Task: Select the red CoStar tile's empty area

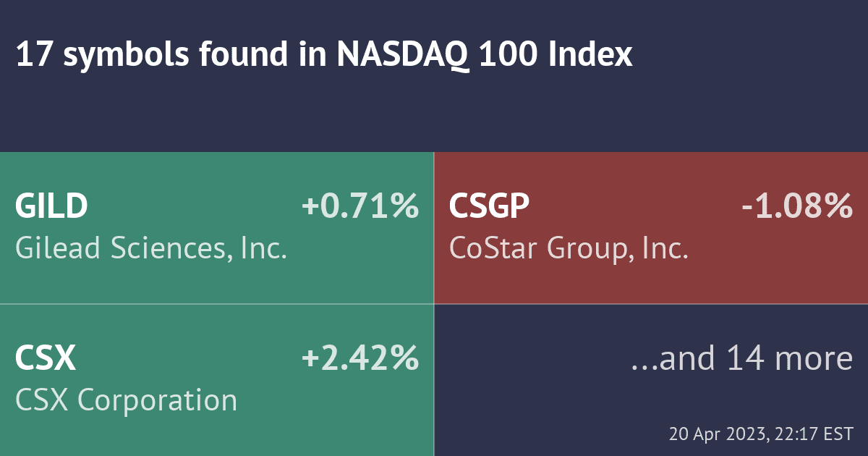Action: click(x=651, y=282)
